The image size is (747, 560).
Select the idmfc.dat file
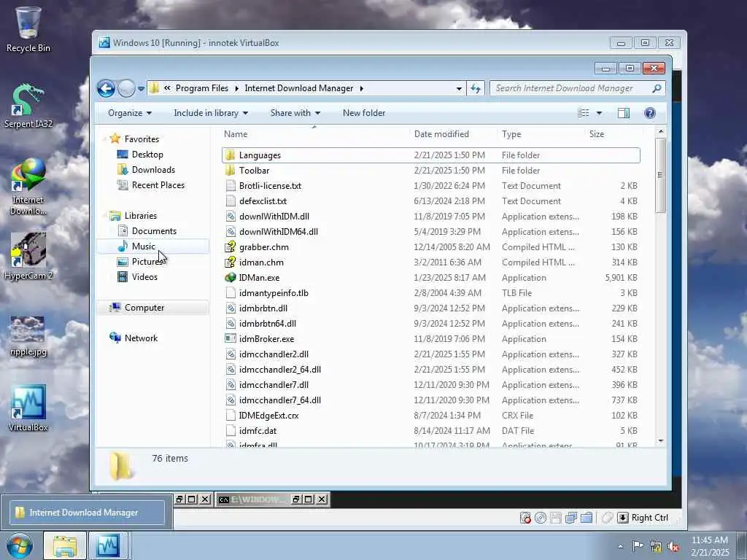coord(430,430)
